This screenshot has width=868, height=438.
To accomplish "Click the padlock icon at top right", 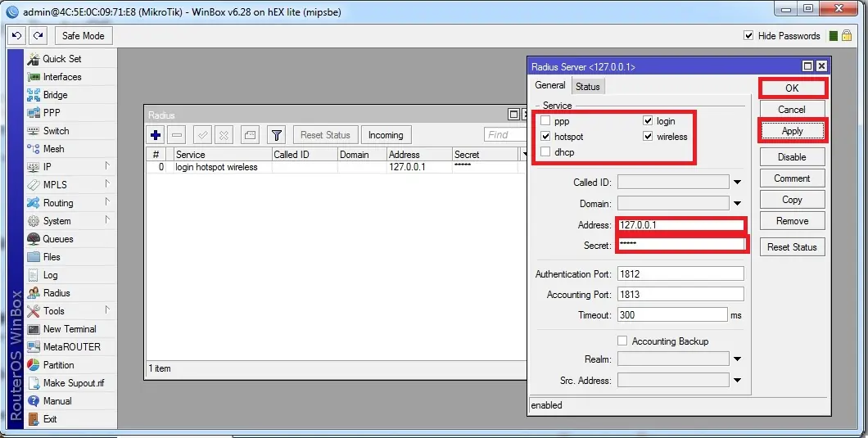I will coord(847,35).
